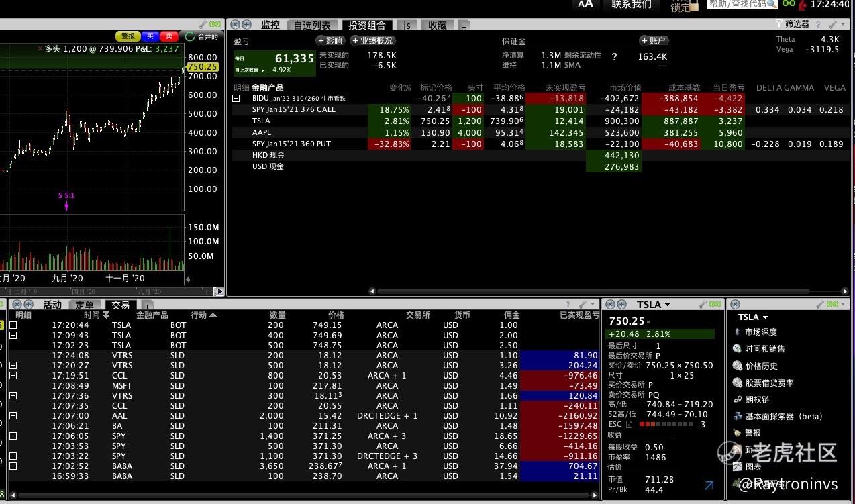This screenshot has height=504, width=855.
Task: Click the red 卖 sell button
Action: point(170,36)
